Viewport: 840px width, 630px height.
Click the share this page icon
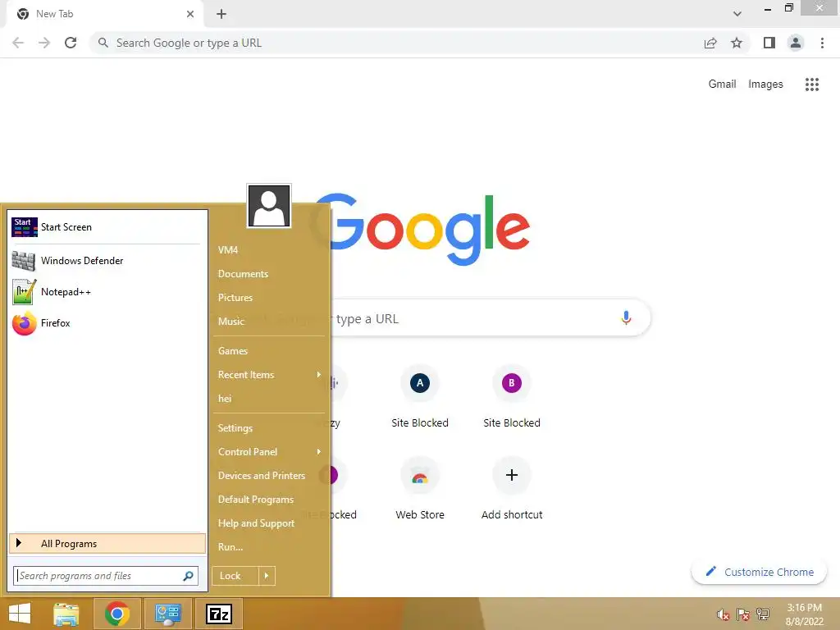710,43
